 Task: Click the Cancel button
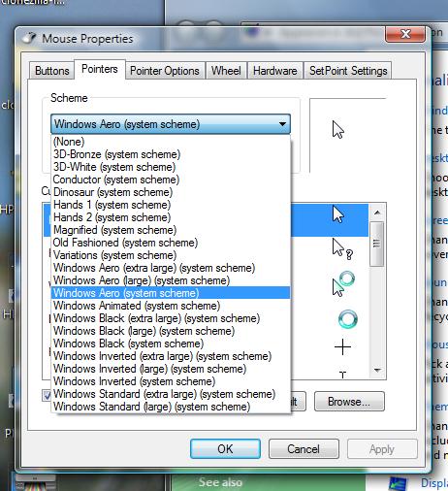pyautogui.click(x=304, y=449)
